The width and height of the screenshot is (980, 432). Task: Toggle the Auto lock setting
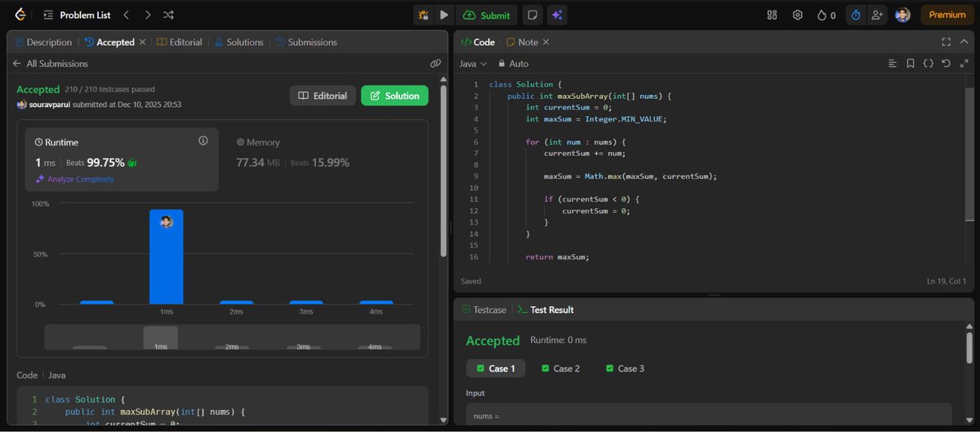coord(514,63)
